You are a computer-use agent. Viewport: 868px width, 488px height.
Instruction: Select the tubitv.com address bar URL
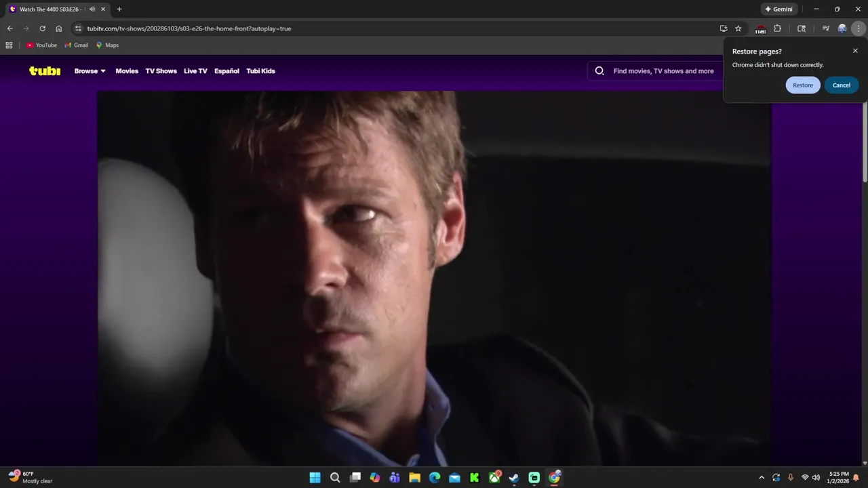[189, 28]
